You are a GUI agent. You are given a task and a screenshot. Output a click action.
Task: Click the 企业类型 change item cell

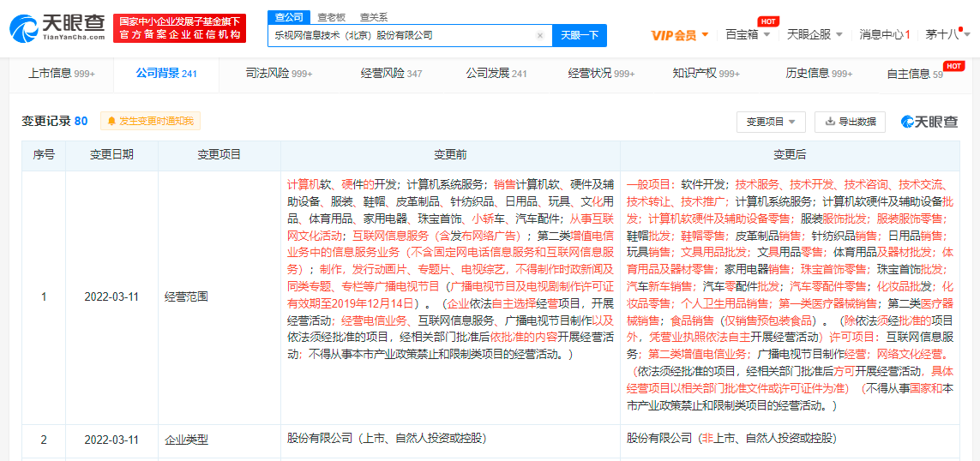pyautogui.click(x=219, y=440)
